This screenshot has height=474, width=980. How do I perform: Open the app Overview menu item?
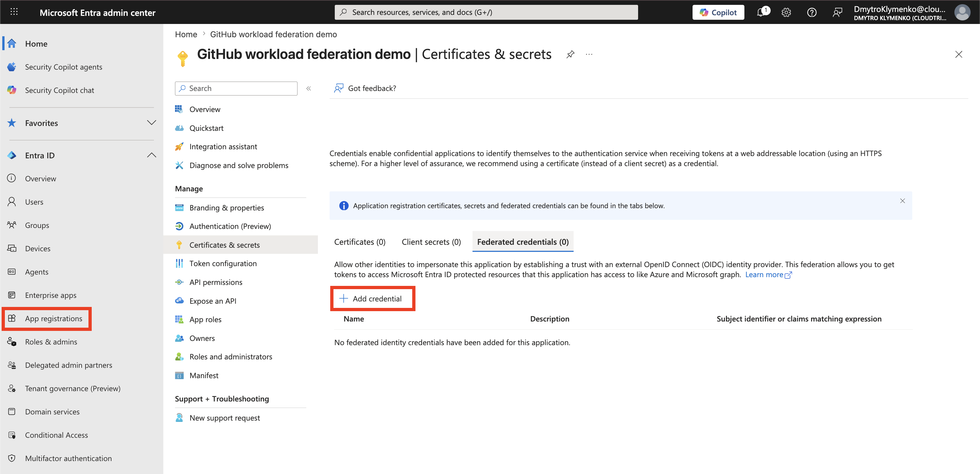pos(205,109)
